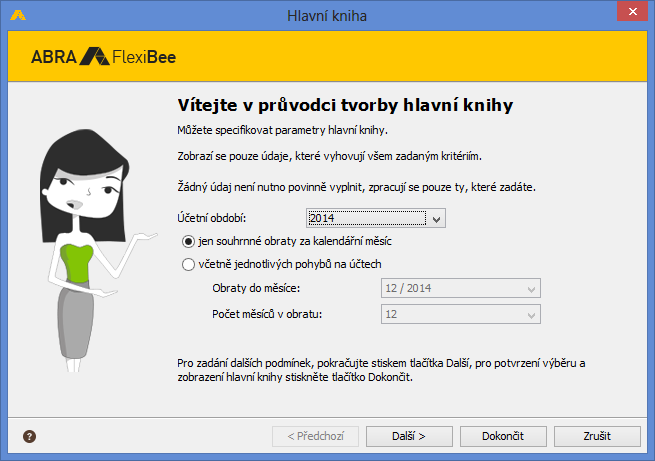Expand the 'Obraty do měsíce' combo box

[x=461, y=288]
